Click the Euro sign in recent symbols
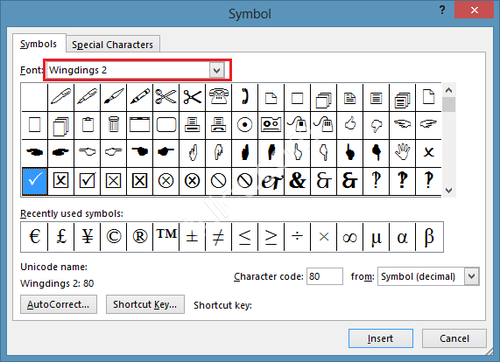The image size is (500, 362). click(x=35, y=237)
